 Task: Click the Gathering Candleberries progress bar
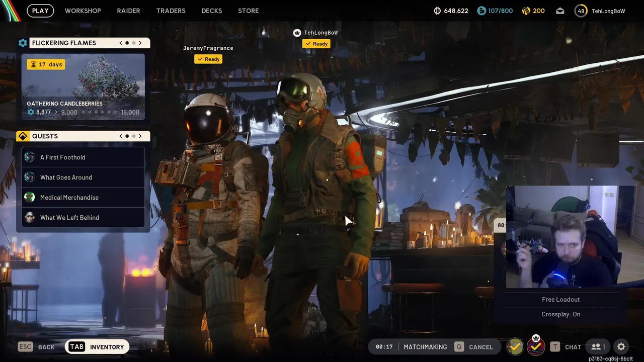(x=84, y=112)
